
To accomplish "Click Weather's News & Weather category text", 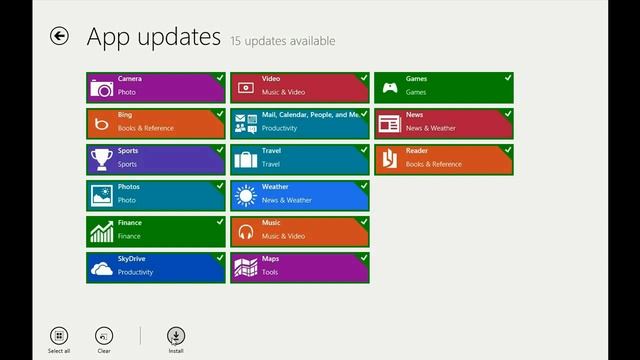I will click(x=287, y=200).
